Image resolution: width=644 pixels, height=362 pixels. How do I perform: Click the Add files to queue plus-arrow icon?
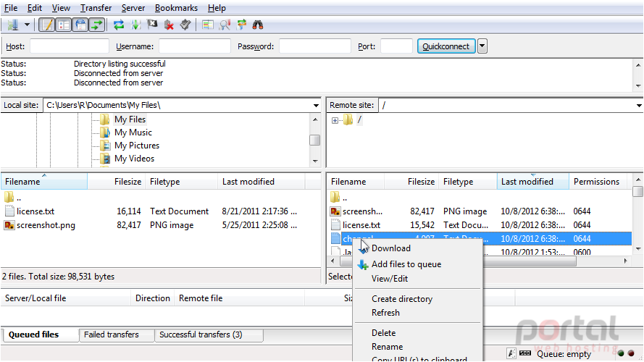tap(363, 265)
